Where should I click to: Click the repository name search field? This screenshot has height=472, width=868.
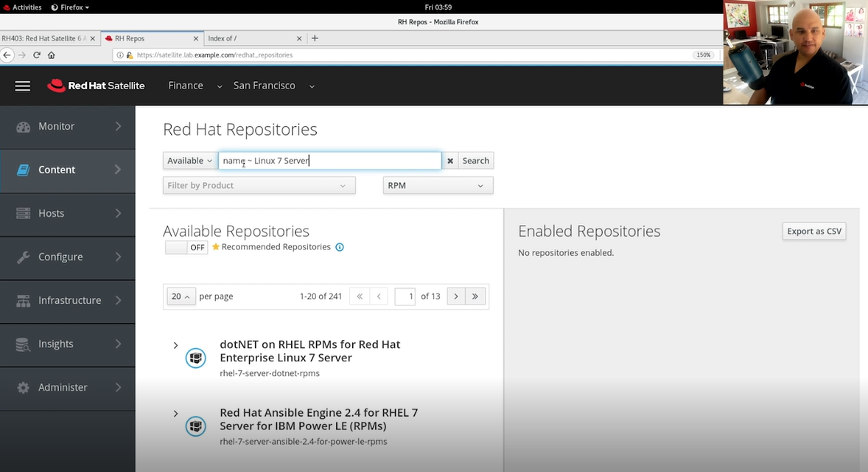[x=330, y=161]
